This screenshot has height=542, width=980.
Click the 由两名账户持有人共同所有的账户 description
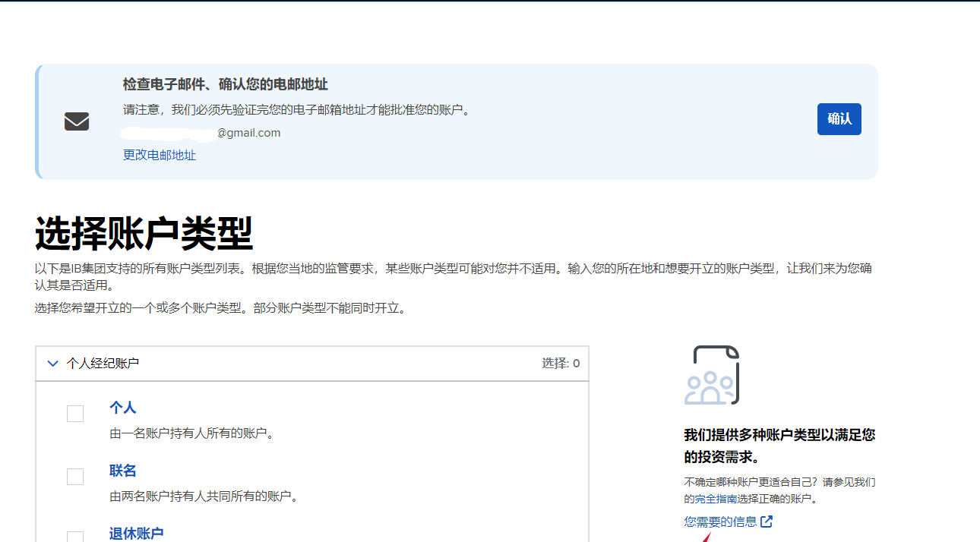203,496
